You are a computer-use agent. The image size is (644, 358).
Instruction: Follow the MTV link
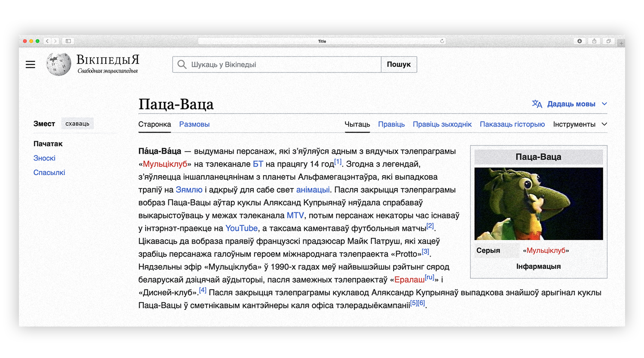(x=295, y=215)
